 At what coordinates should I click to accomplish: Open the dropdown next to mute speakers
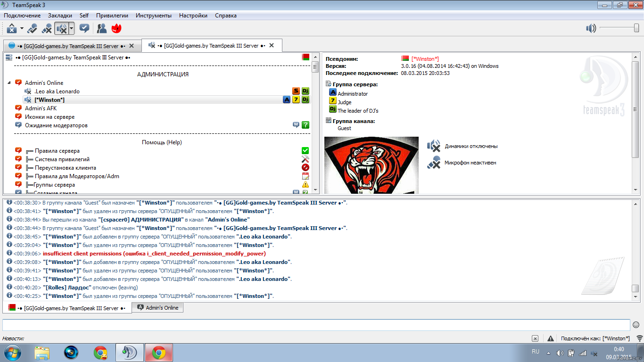coord(71,29)
